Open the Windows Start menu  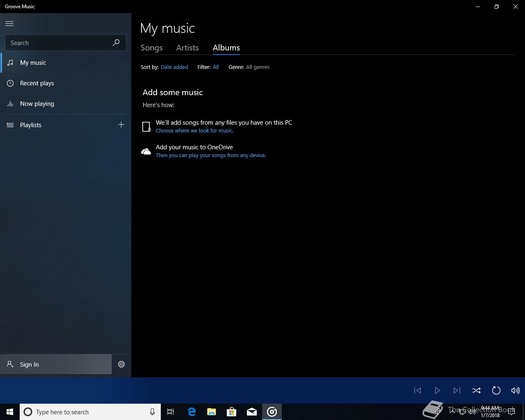click(10, 412)
